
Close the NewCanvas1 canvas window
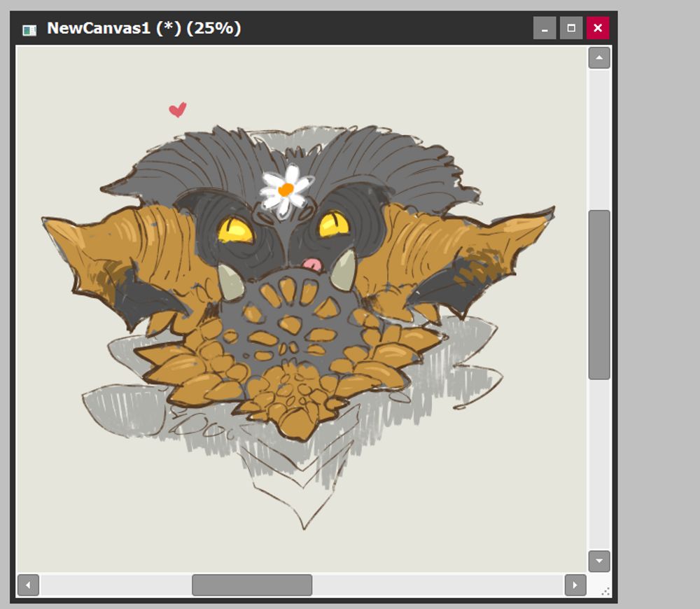[598, 28]
